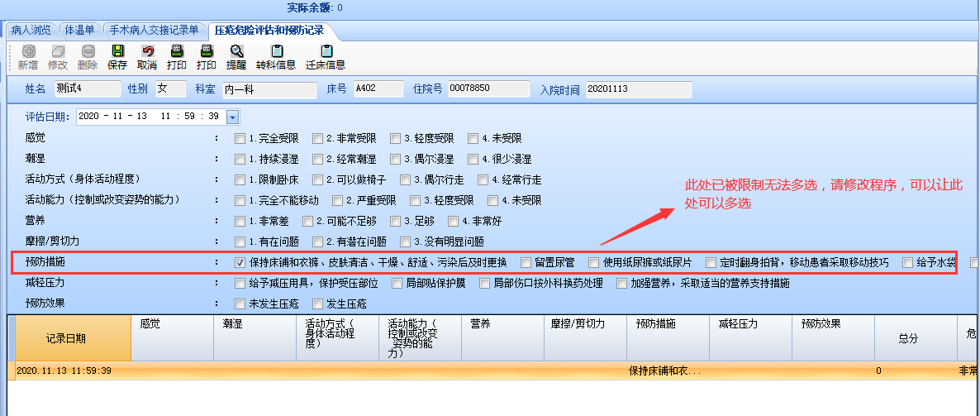Select the 压疮危险评估和预防记录 tab
Image resolution: width=980 pixels, height=416 pixels.
269,30
